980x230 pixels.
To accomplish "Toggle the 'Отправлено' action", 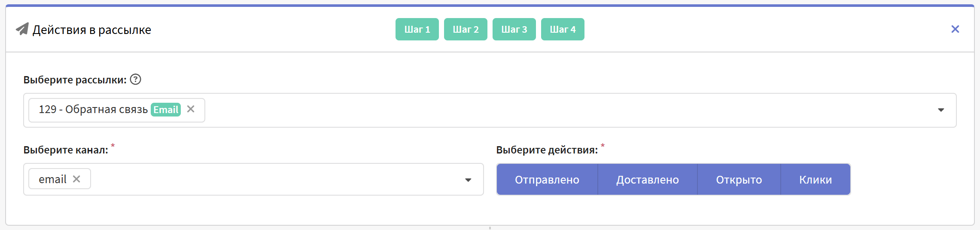I will [x=547, y=180].
